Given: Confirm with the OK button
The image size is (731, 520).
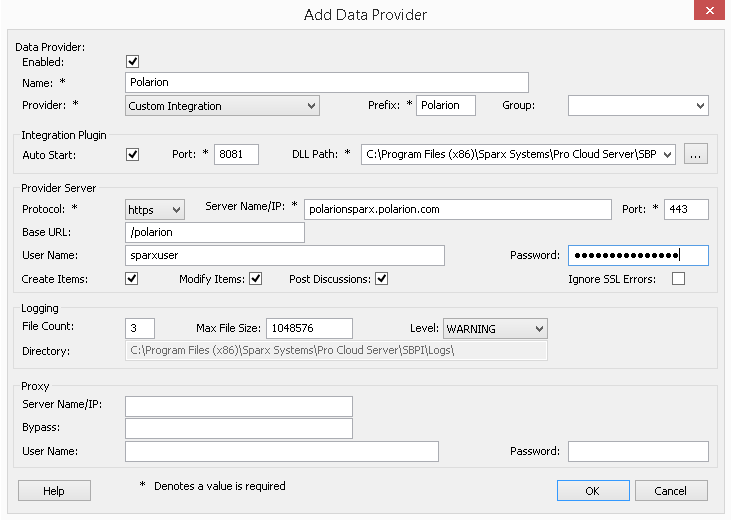Looking at the screenshot, I should [593, 491].
